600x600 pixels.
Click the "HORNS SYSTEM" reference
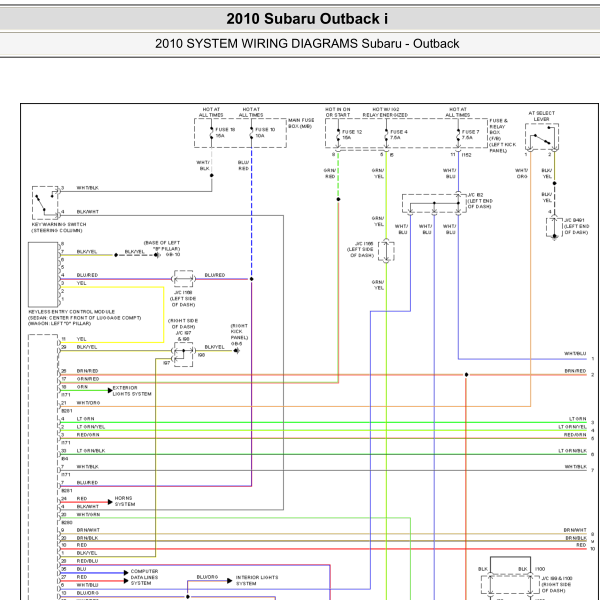click(x=125, y=501)
